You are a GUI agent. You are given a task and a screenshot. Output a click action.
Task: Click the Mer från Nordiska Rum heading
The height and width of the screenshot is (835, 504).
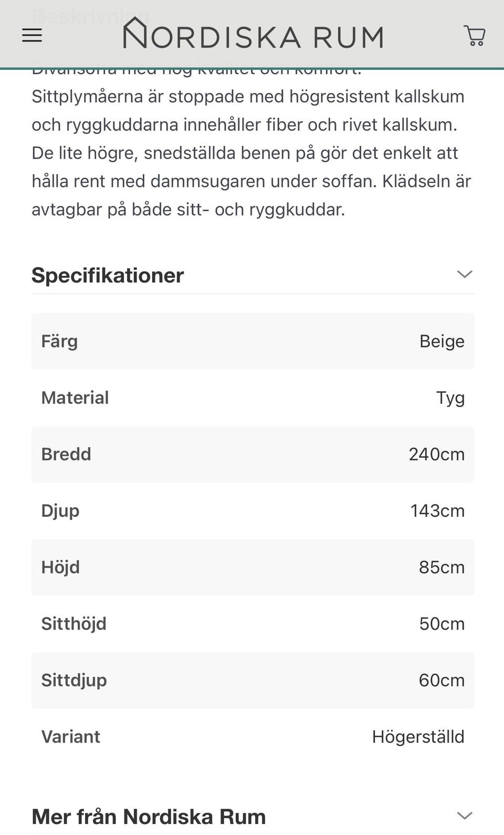[149, 817]
